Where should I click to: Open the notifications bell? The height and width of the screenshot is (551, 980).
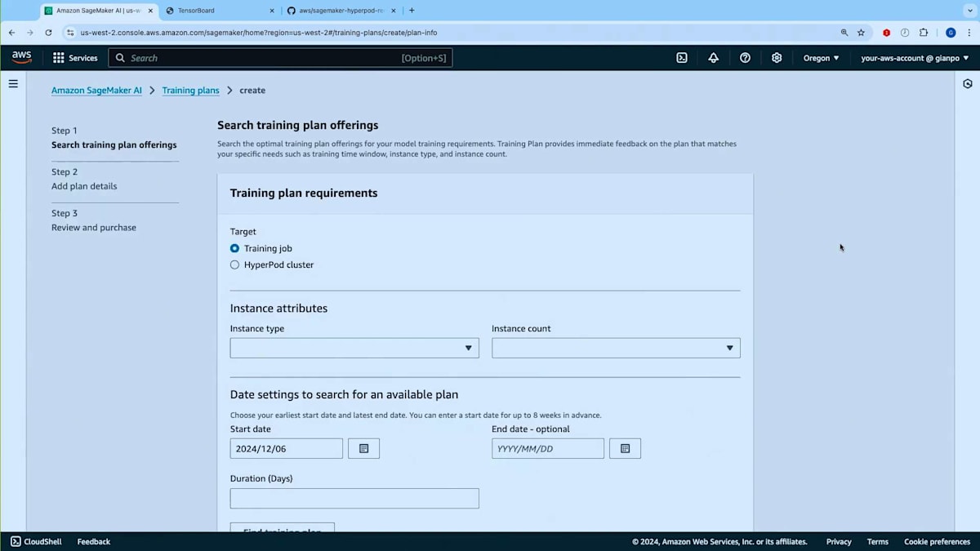714,58
